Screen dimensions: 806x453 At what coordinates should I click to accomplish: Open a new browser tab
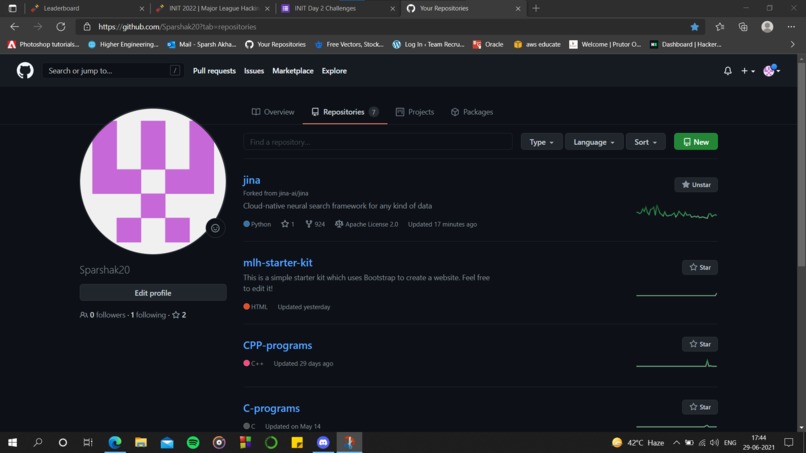pos(536,8)
